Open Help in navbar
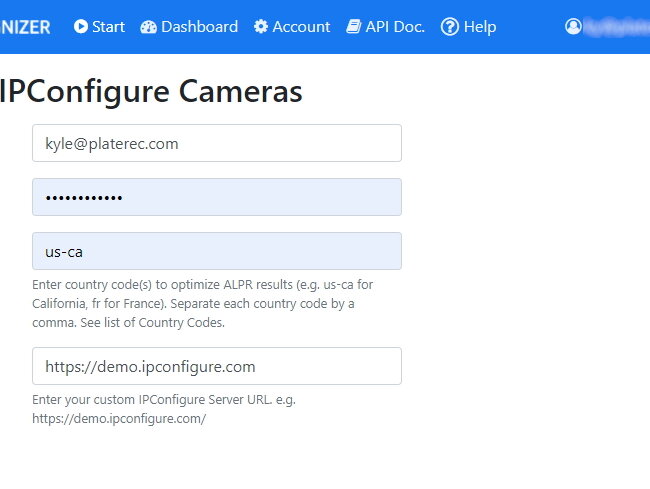Screen dimensions: 650x489 468,27
